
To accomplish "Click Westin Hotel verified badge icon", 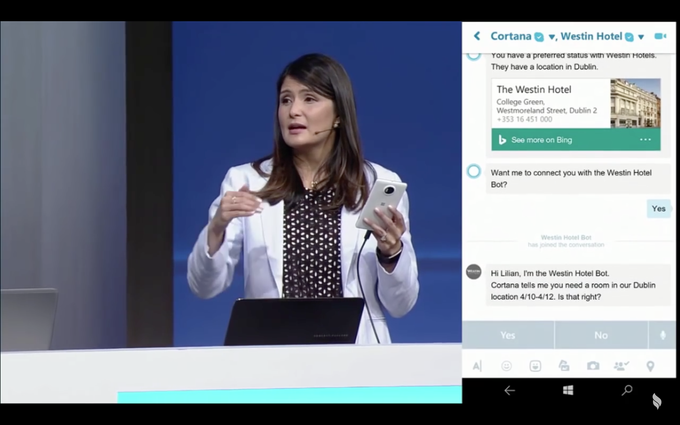I will tap(629, 37).
